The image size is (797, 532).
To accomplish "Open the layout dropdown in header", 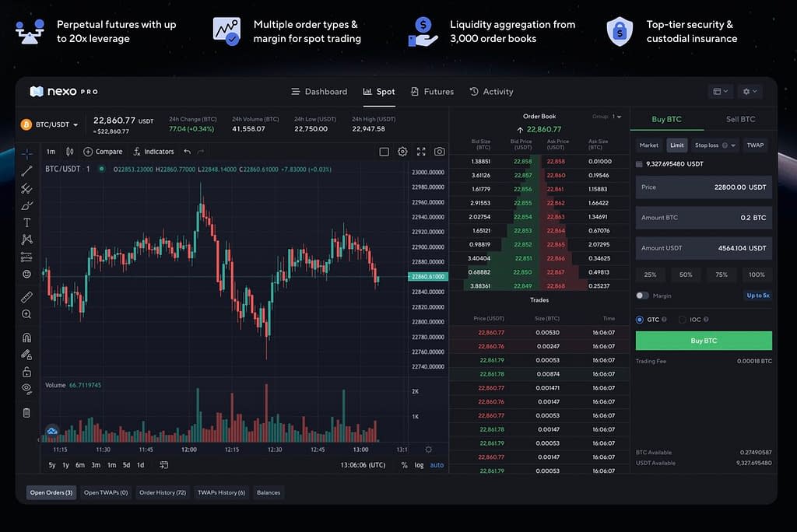I will pos(721,92).
